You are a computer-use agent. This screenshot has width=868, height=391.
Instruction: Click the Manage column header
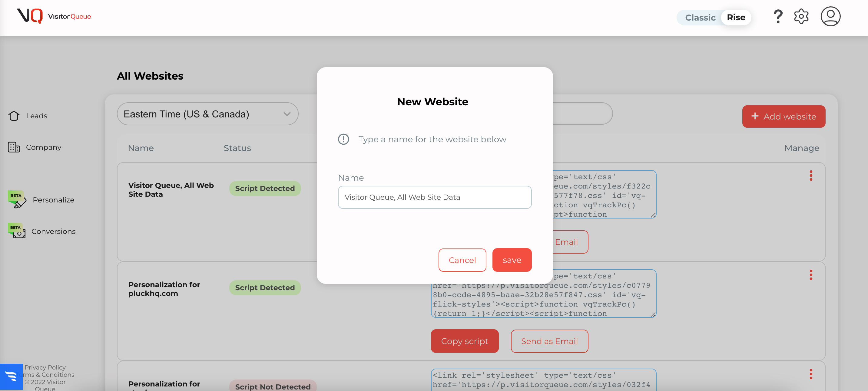tap(802, 148)
